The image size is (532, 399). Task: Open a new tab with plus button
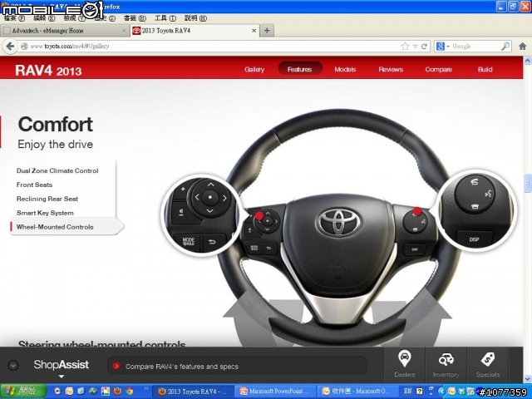point(267,31)
